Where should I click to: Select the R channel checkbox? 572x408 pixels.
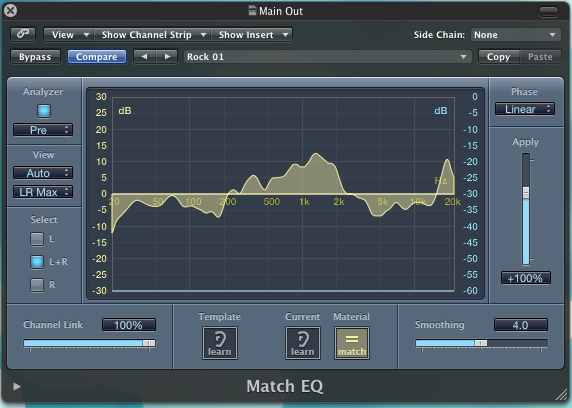click(37, 285)
